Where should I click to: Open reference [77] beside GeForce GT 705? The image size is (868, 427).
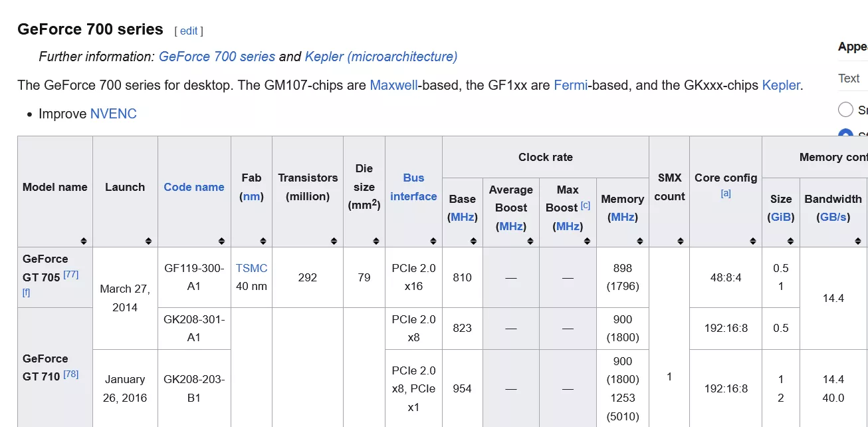[71, 274]
